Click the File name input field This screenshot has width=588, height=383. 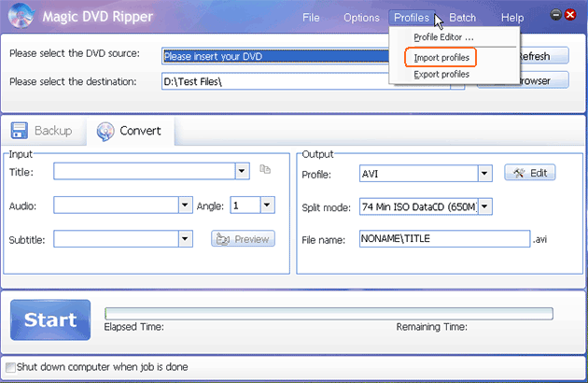click(445, 238)
